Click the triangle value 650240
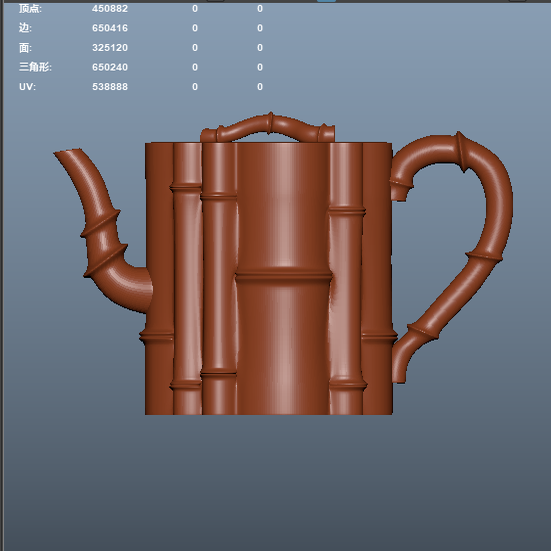The height and width of the screenshot is (551, 551). click(110, 67)
